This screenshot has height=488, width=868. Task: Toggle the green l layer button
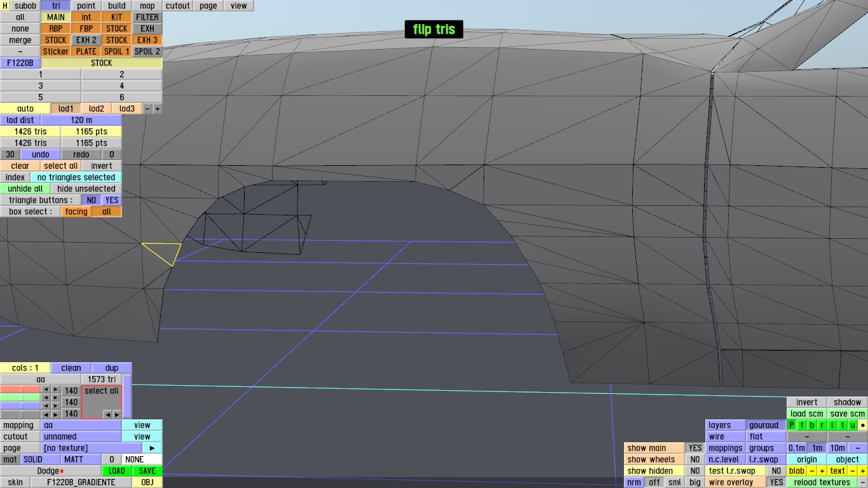tap(832, 425)
